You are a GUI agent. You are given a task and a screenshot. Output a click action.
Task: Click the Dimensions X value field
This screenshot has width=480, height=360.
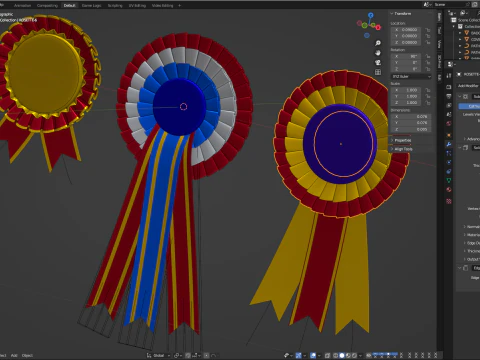tap(411, 117)
